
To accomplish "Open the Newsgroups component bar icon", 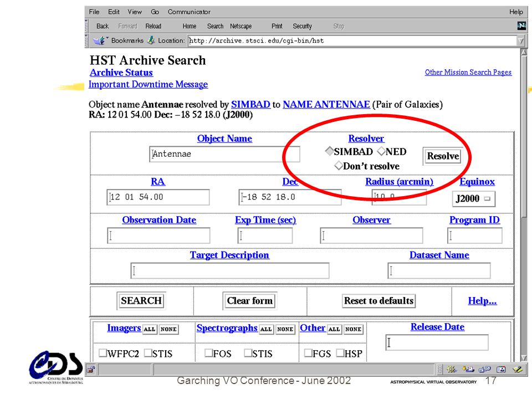I will click(484, 369).
